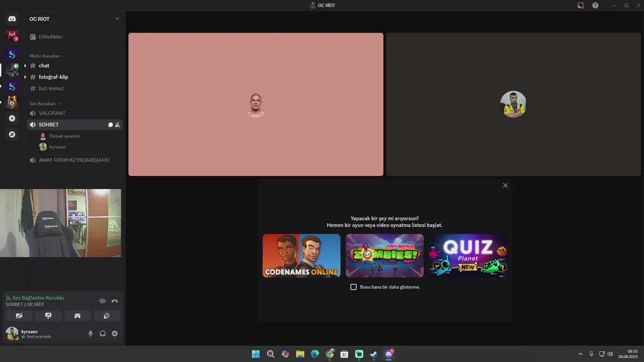The width and height of the screenshot is (644, 362).
Task: Disconnect from voice with hang-up icon
Action: [115, 301]
